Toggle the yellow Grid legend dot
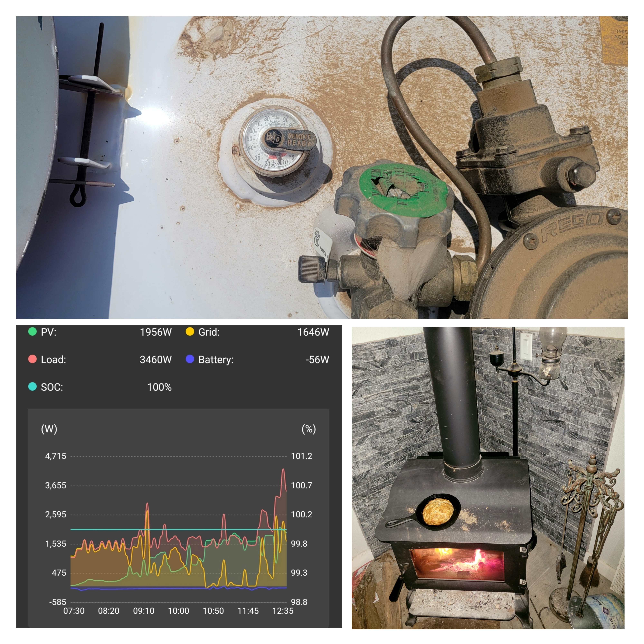Image resolution: width=644 pixels, height=644 pixels. 190,332
